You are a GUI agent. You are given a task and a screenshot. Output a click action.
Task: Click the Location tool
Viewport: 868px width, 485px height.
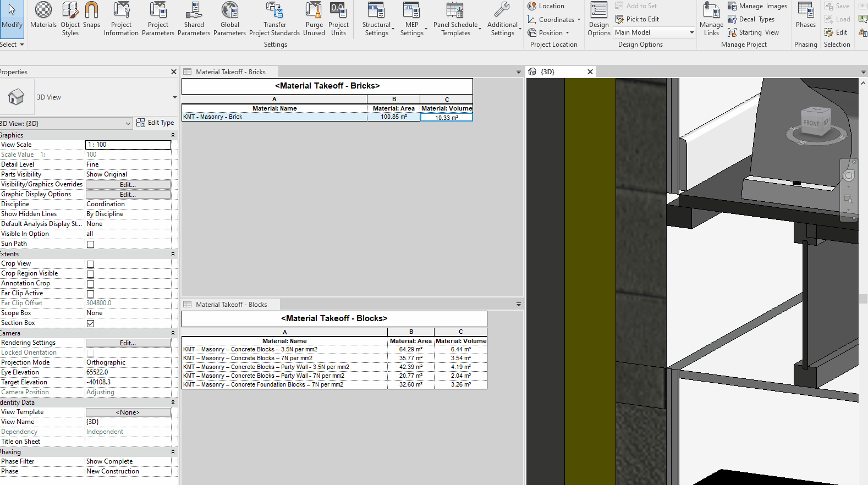(x=546, y=6)
